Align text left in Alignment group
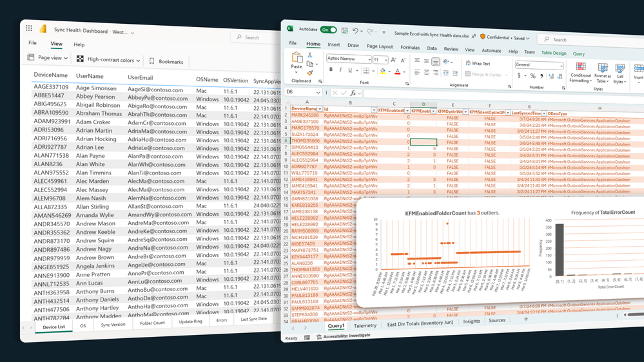This screenshot has height=362, width=644. pos(417,72)
